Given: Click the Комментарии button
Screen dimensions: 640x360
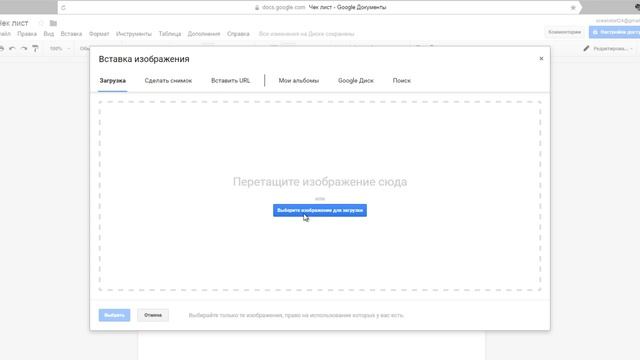Looking at the screenshot, I should point(564,32).
